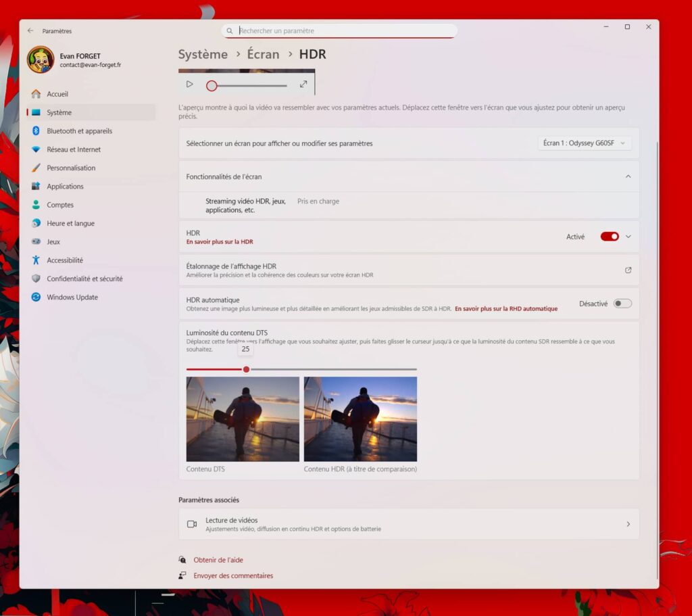Turn off the HDR toggle
692x616 pixels.
click(x=609, y=237)
